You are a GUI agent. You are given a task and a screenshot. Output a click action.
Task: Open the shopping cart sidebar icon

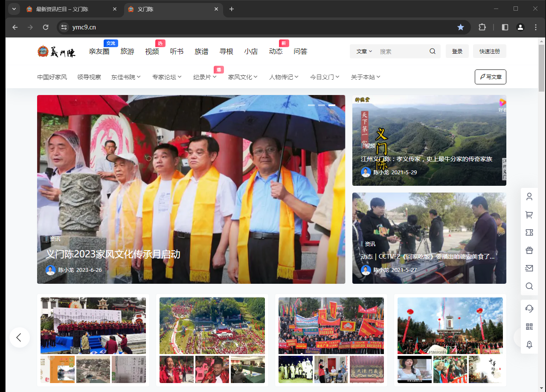point(529,215)
